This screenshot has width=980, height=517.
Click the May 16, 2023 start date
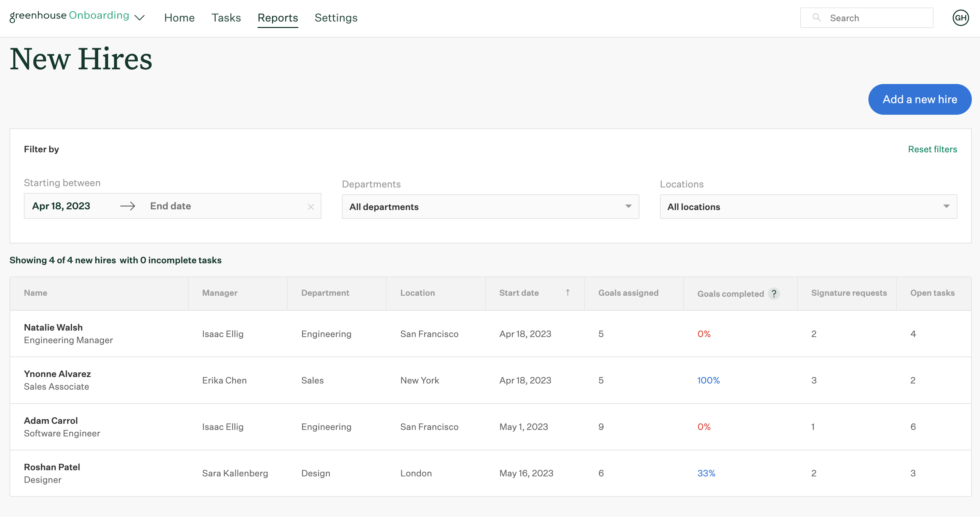click(x=526, y=473)
